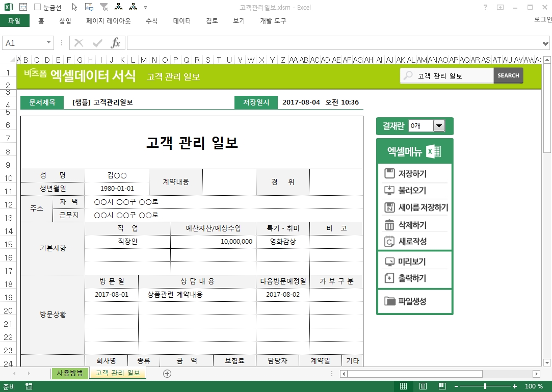Open the 데이터 ribbon tab
The width and height of the screenshot is (552, 392).
182,21
